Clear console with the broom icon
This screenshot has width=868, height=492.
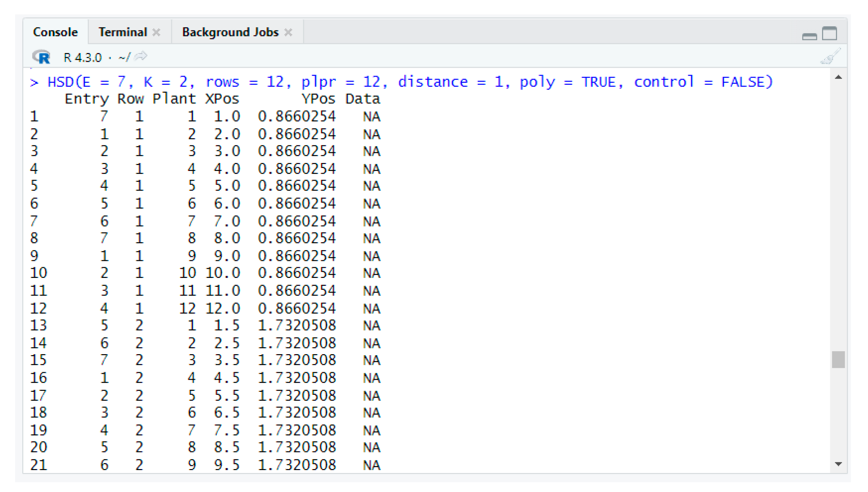pos(830,57)
